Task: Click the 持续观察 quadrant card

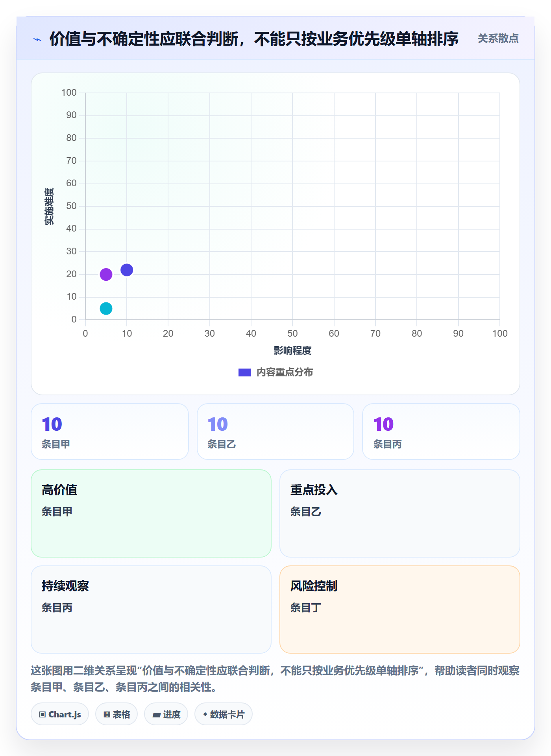Action: [x=151, y=610]
